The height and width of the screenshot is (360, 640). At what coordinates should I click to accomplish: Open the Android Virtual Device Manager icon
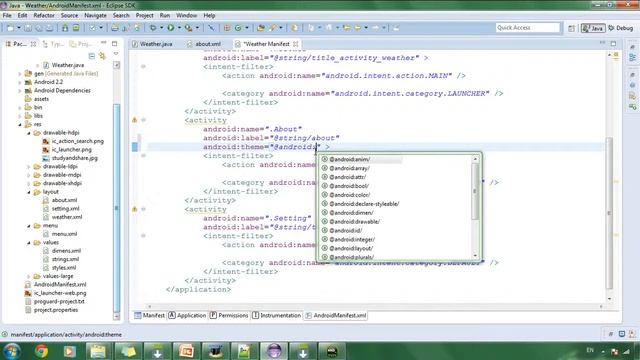(76, 28)
